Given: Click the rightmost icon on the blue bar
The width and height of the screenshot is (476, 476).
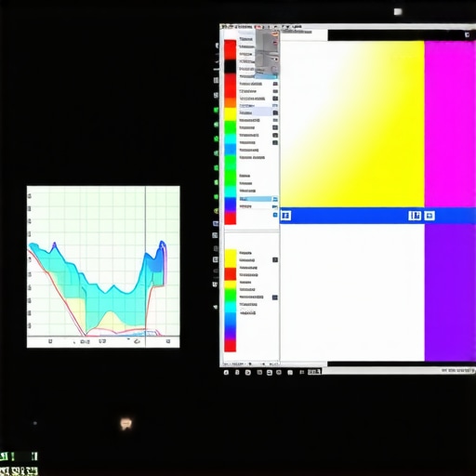Looking at the screenshot, I should click(x=430, y=216).
